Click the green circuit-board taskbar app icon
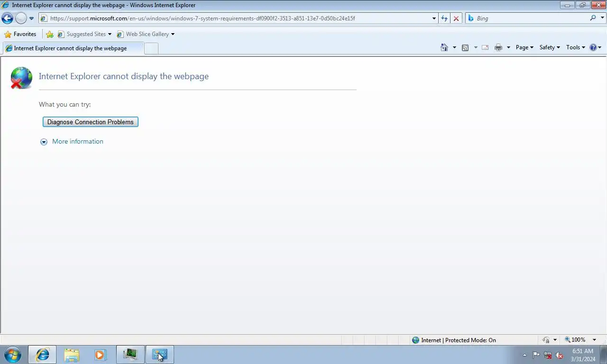Screen dimensions: 607x364 tap(130, 355)
